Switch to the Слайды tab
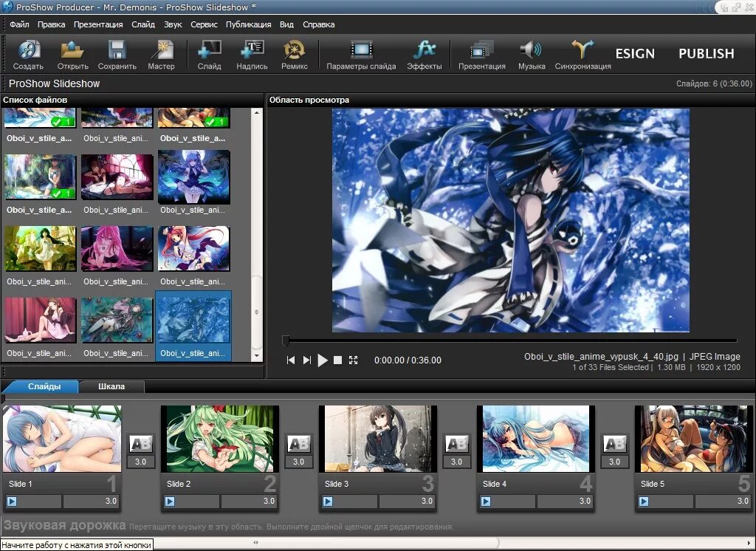The image size is (756, 551). click(x=44, y=386)
